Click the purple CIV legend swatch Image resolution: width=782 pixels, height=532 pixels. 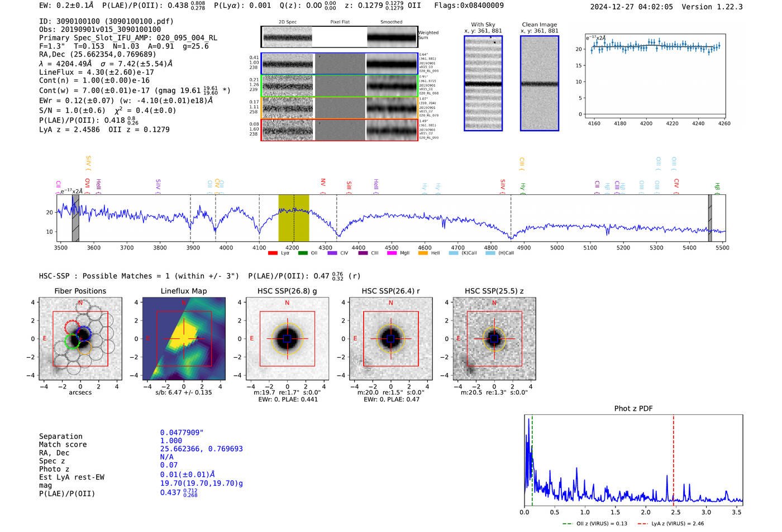332,253
